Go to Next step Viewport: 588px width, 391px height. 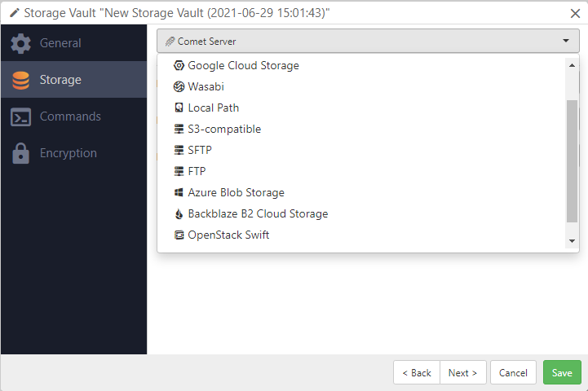coord(463,372)
